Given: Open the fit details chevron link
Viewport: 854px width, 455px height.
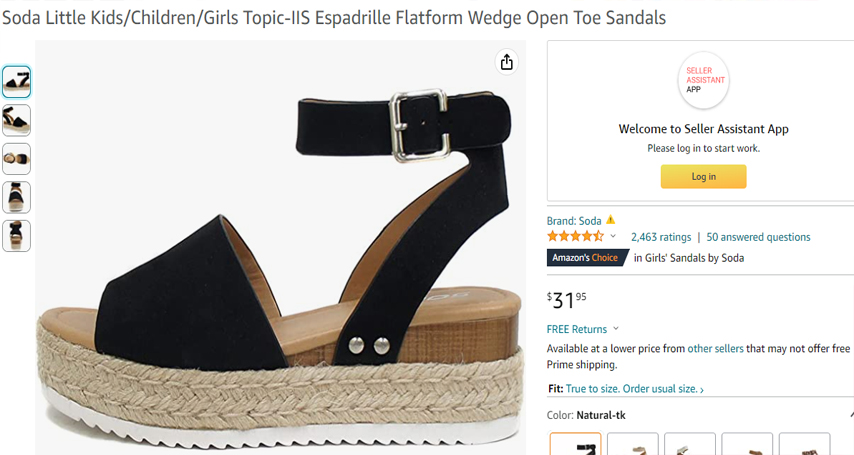Looking at the screenshot, I should point(702,390).
